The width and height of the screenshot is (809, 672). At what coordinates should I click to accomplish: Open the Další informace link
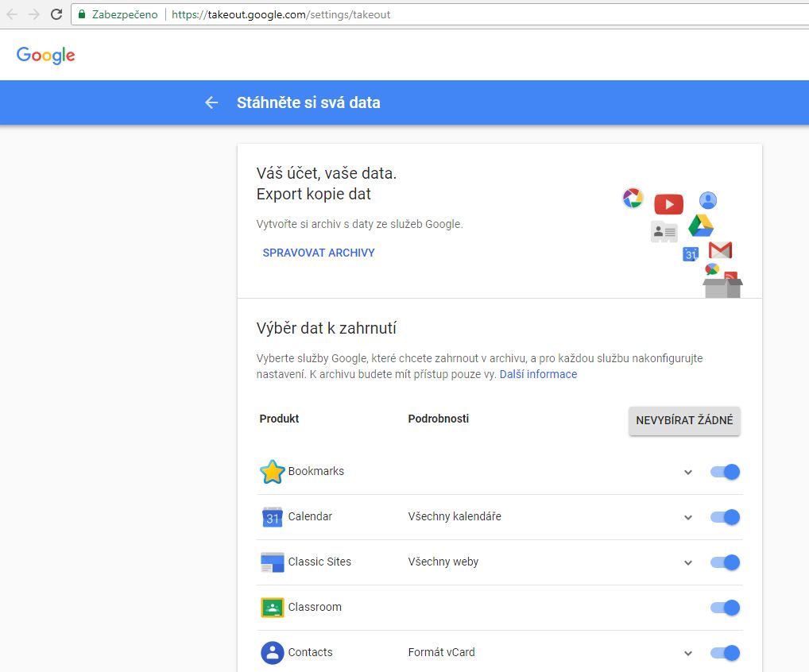(x=538, y=374)
